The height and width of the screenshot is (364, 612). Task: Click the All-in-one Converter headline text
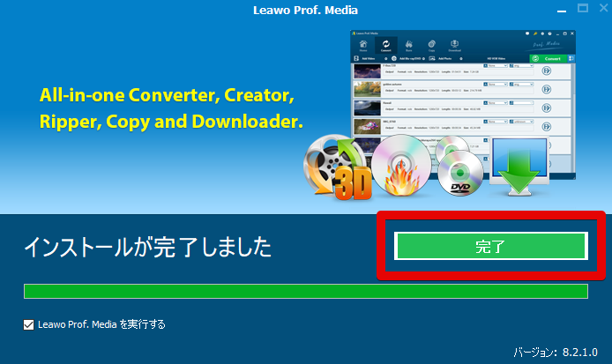pyautogui.click(x=171, y=108)
